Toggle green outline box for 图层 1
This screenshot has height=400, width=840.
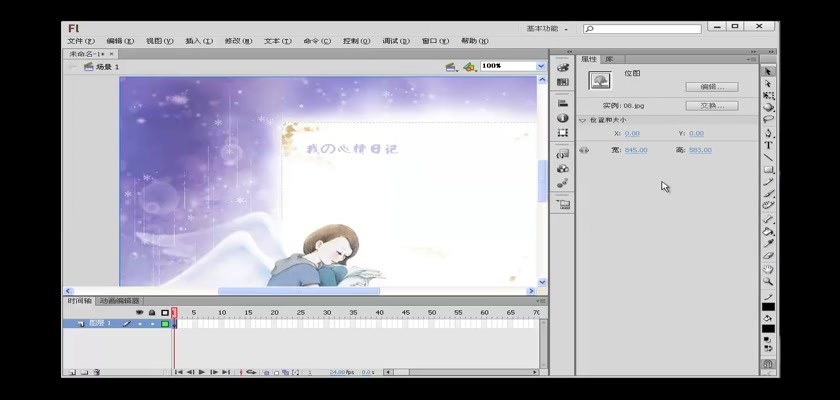(x=165, y=324)
